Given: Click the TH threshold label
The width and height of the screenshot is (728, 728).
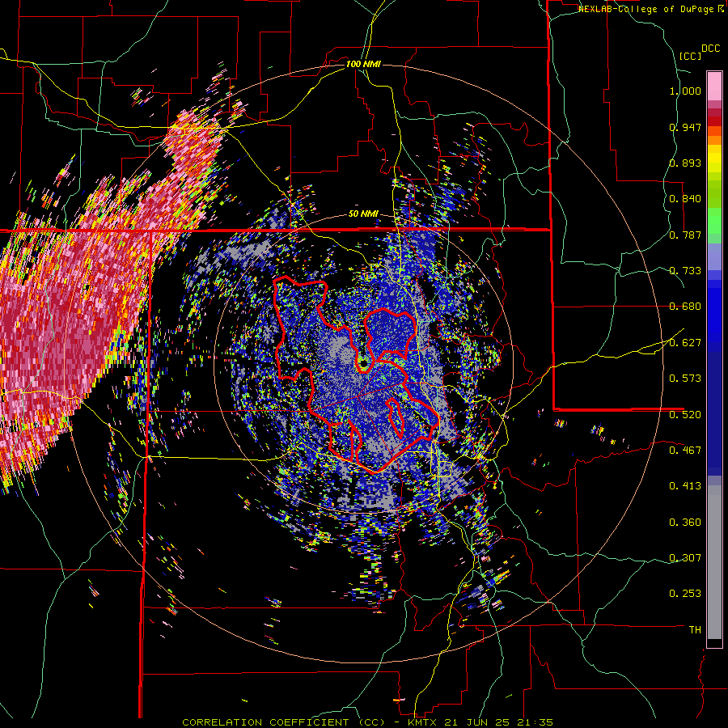Looking at the screenshot, I should 695,630.
